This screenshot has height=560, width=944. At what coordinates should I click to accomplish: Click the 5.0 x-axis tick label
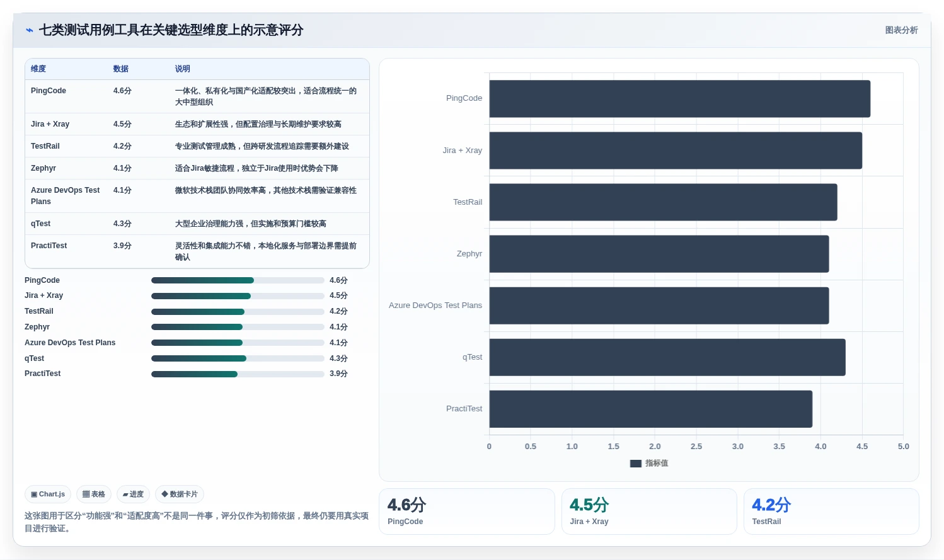point(903,447)
